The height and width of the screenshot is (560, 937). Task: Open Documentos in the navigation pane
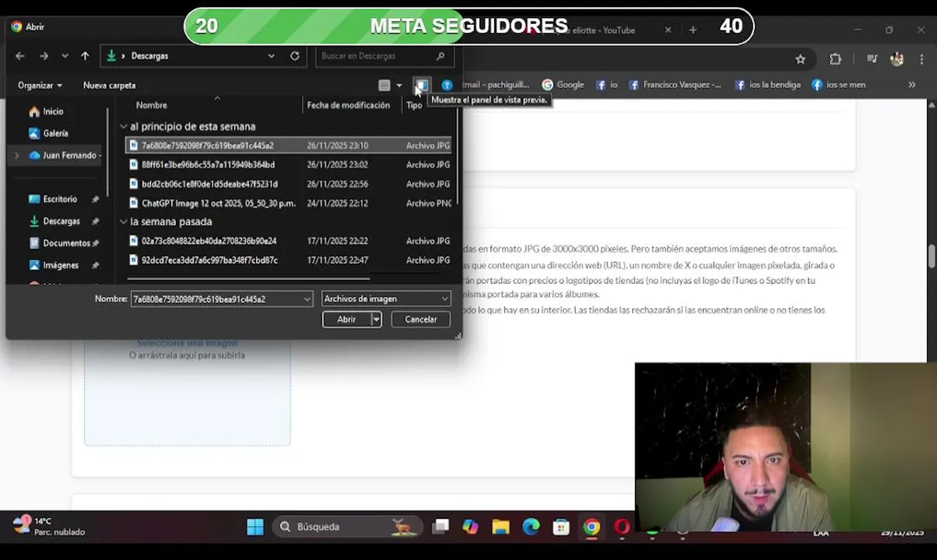[65, 243]
